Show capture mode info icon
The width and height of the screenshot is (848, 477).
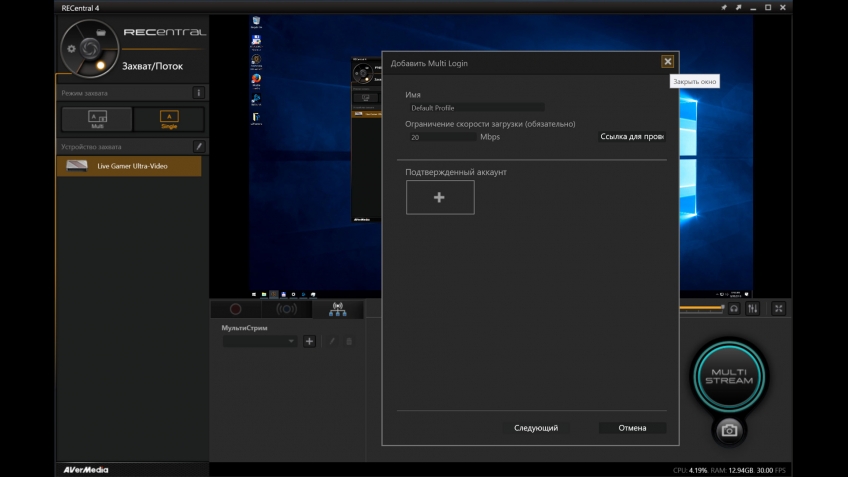[x=198, y=93]
